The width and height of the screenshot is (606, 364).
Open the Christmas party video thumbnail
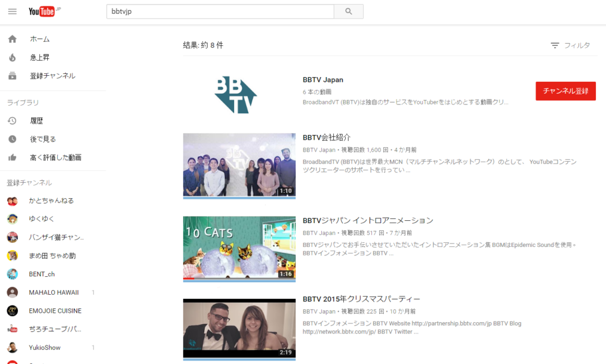tap(239, 329)
